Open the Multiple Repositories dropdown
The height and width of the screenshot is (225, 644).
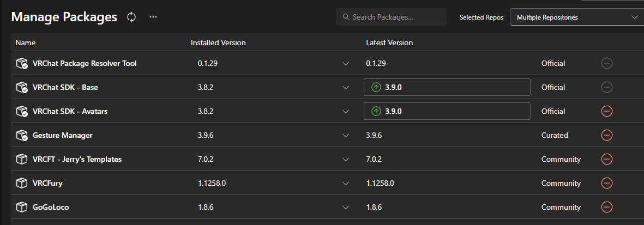tap(576, 17)
